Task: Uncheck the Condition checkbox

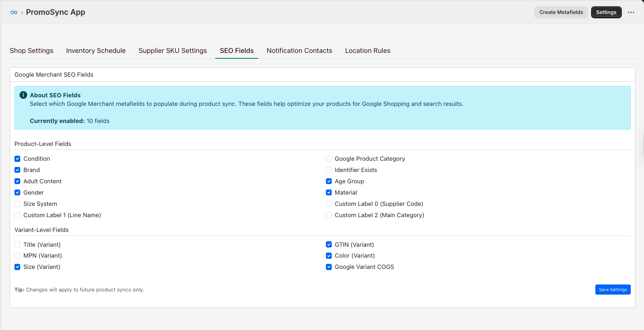Action: (x=18, y=159)
